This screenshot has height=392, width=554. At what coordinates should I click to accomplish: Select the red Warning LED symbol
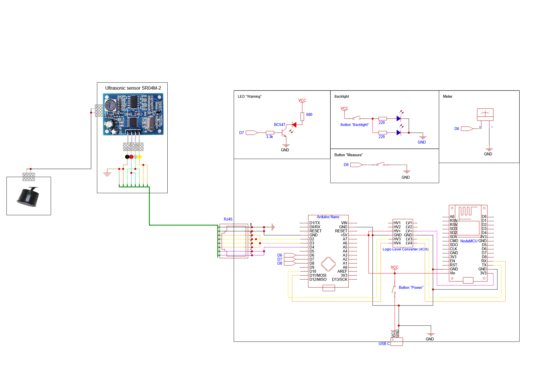(x=294, y=125)
